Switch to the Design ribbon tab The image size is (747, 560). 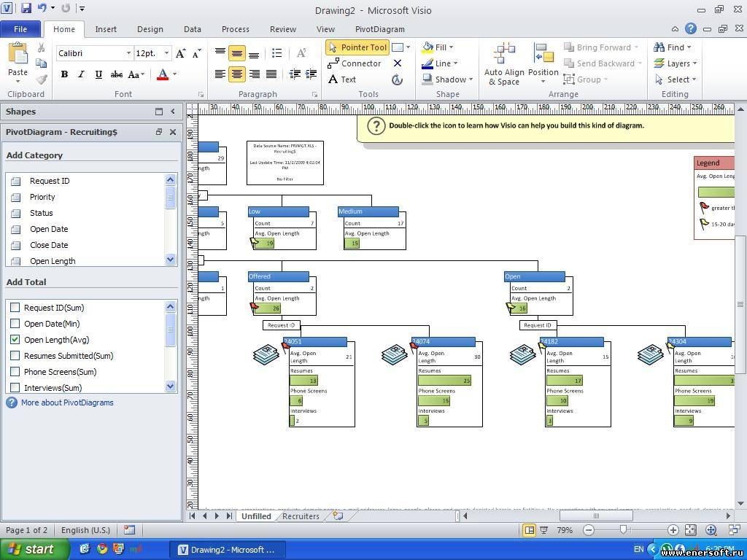[150, 29]
